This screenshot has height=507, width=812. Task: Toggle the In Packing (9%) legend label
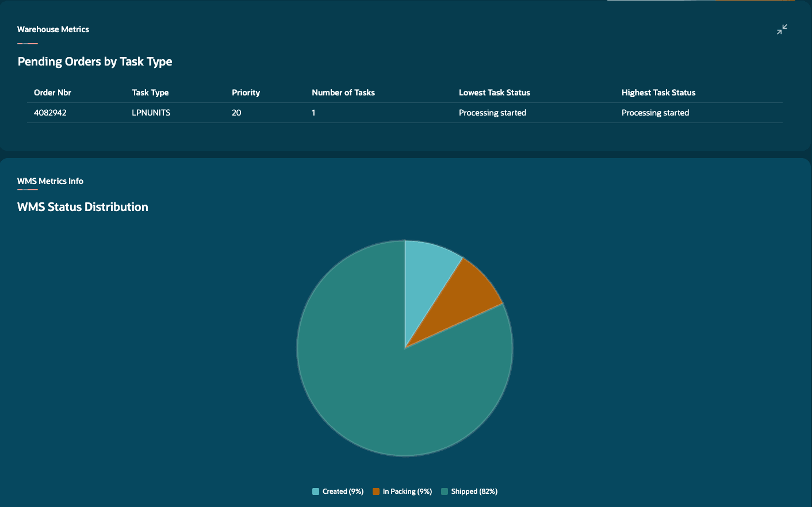point(407,491)
